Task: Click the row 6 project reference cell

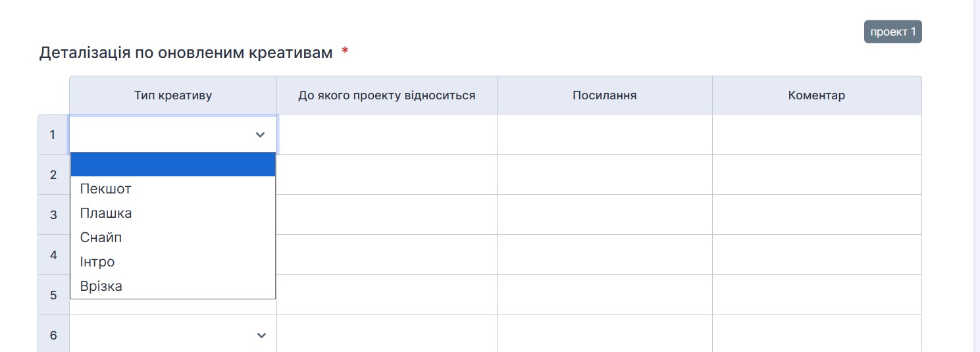Action: [386, 335]
